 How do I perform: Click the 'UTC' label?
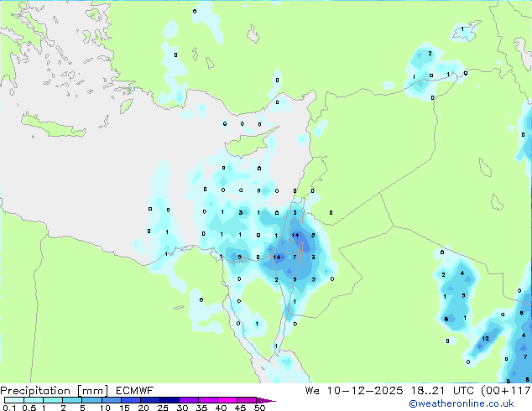coord(463,391)
